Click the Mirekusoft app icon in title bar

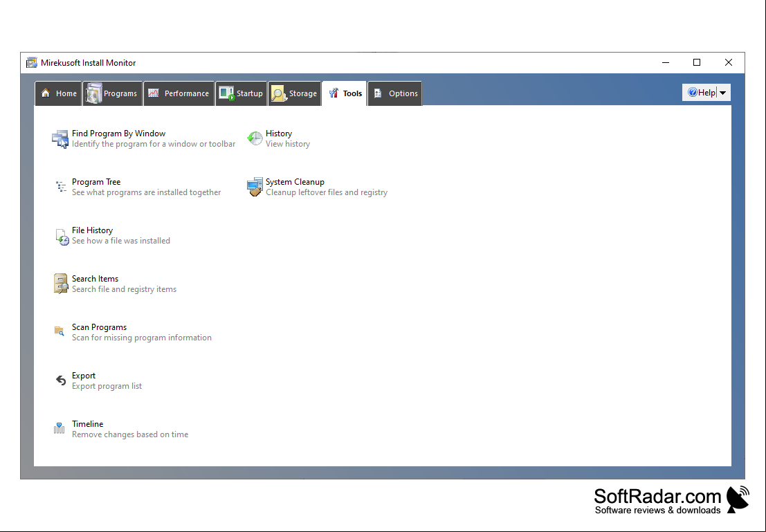32,62
